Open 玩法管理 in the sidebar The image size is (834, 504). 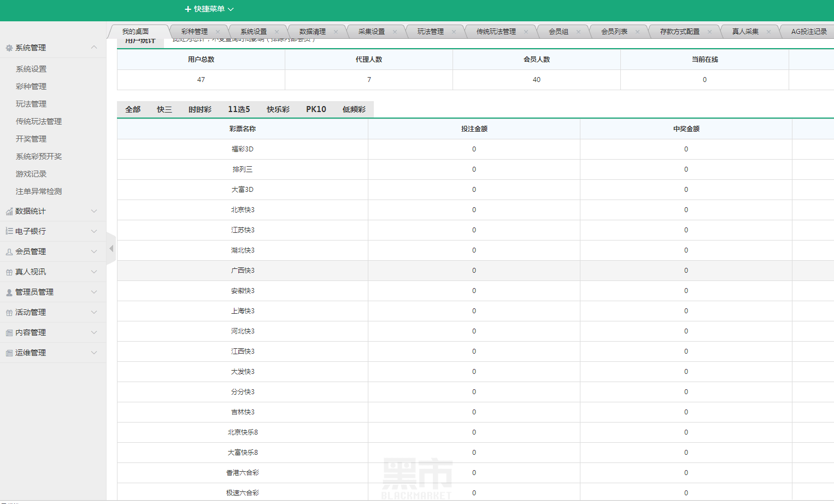(31, 104)
